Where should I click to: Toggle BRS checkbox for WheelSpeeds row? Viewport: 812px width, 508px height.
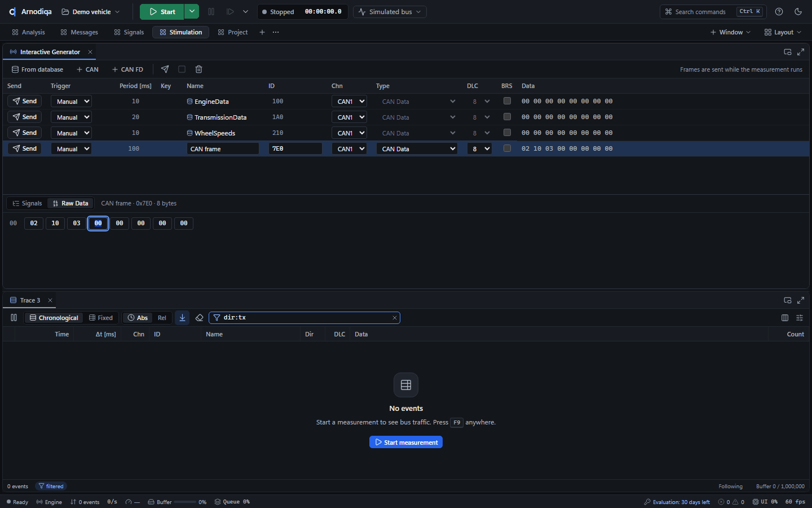507,133
